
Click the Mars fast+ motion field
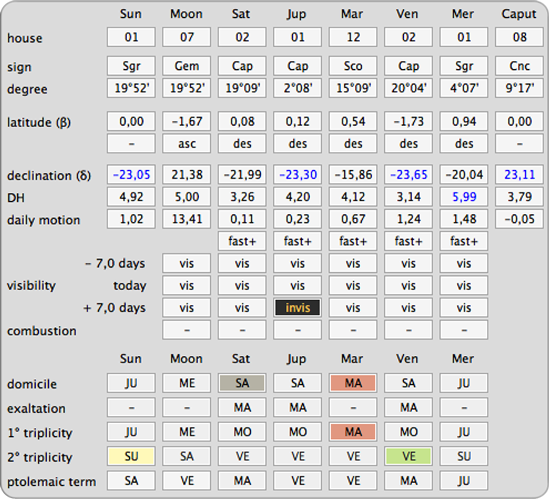(x=353, y=241)
